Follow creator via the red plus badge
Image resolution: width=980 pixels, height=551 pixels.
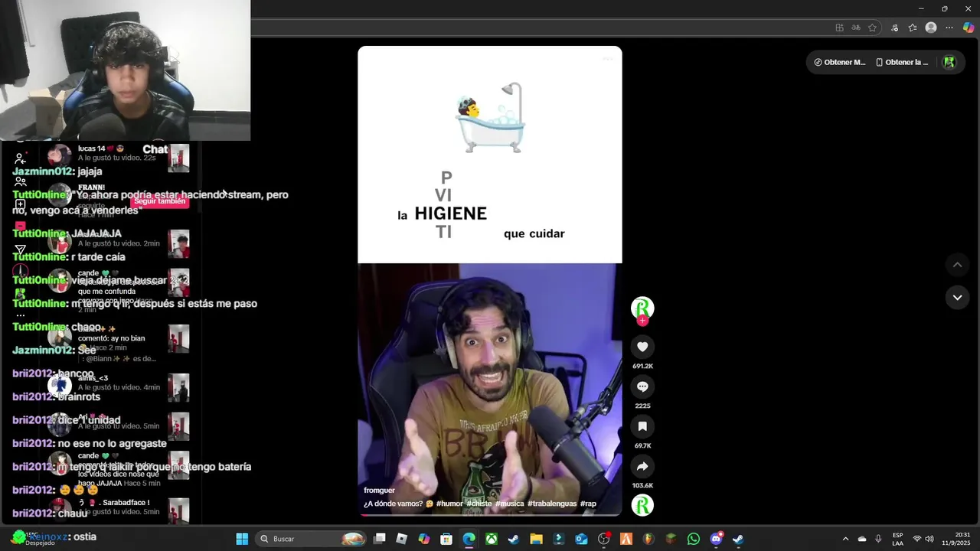pos(642,321)
